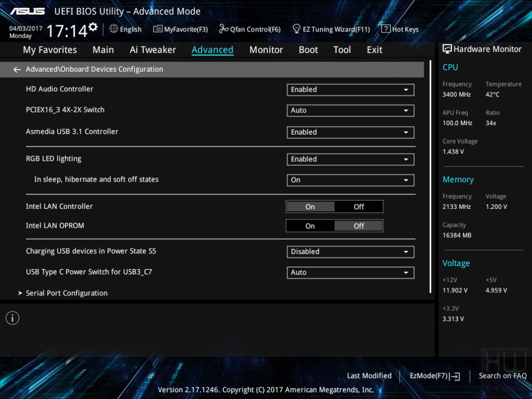Open Charging USB devices in Power State S5 dropdown
532x399 pixels.
350,252
